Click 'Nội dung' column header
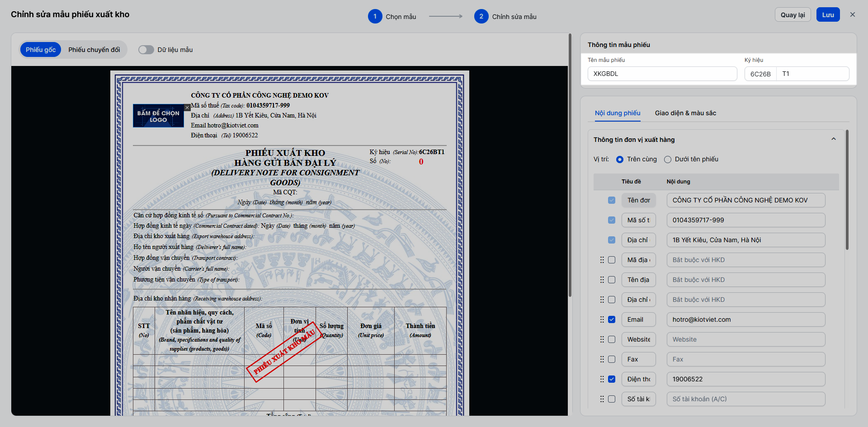868x427 pixels. (679, 182)
